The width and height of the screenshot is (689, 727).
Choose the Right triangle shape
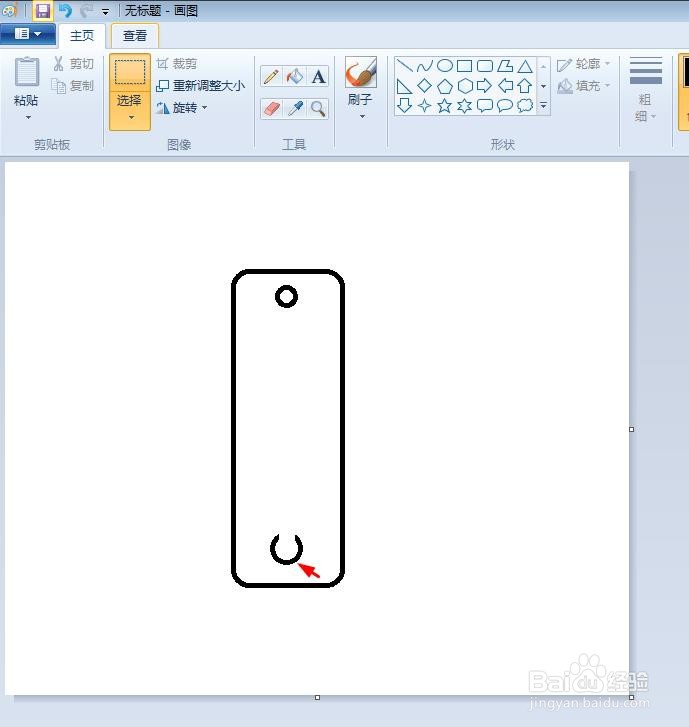(405, 86)
